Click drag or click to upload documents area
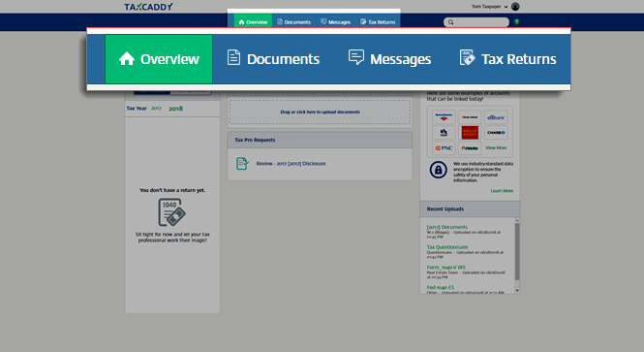644x352 pixels. [x=320, y=112]
